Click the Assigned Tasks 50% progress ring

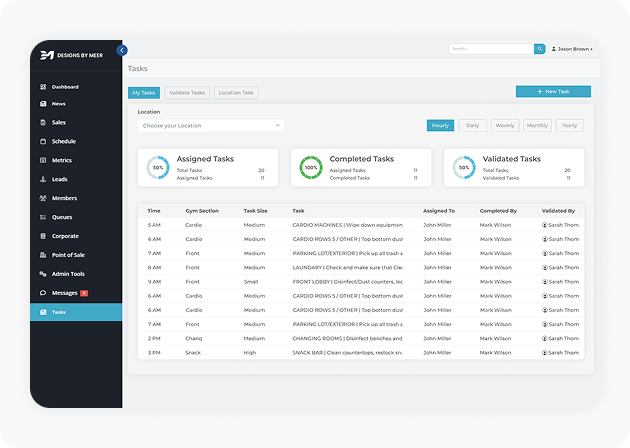pos(158,168)
